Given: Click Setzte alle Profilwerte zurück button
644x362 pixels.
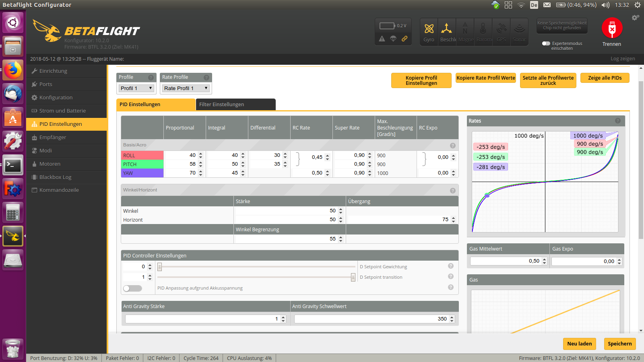Looking at the screenshot, I should click(548, 80).
